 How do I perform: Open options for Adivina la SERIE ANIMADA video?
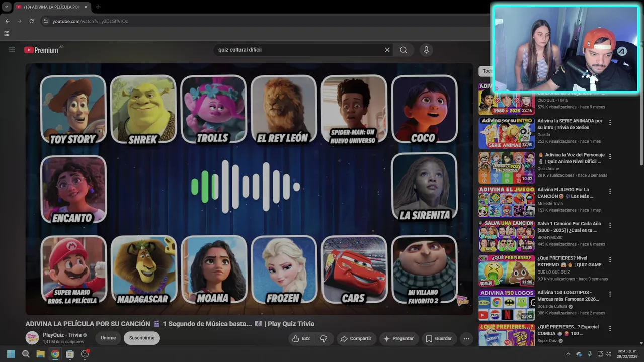coord(610,122)
